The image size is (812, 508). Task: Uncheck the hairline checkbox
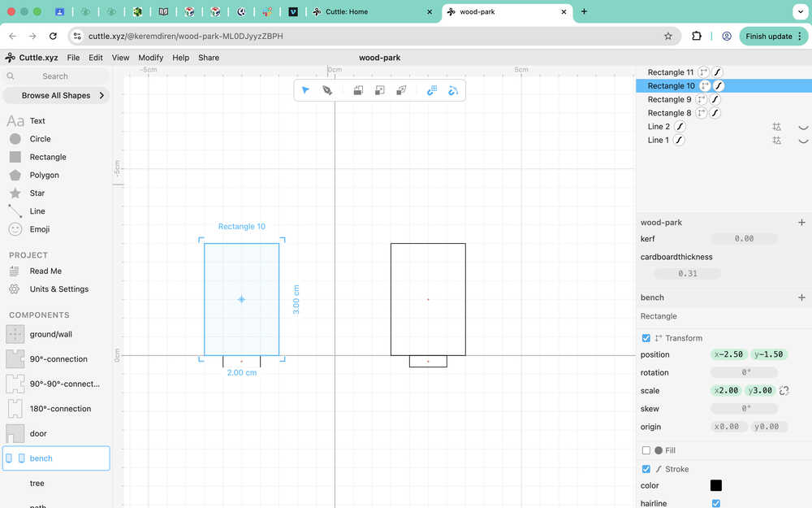pyautogui.click(x=715, y=503)
